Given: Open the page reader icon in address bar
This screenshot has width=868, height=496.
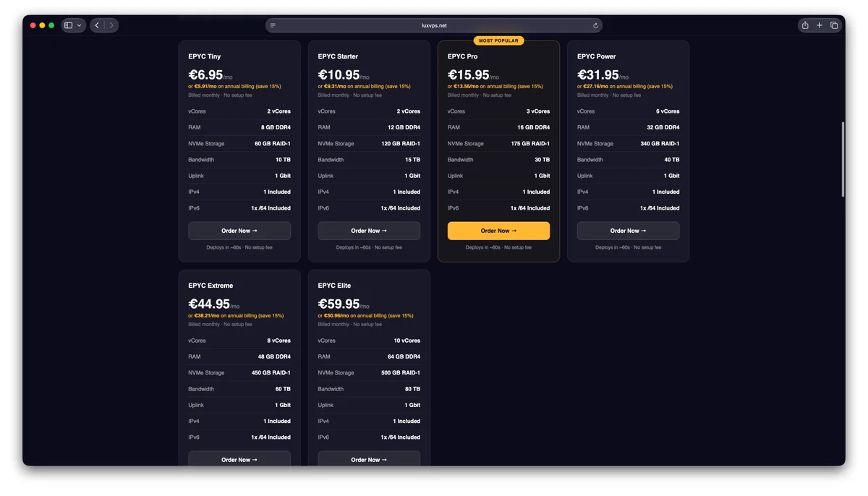Looking at the screenshot, I should (273, 25).
